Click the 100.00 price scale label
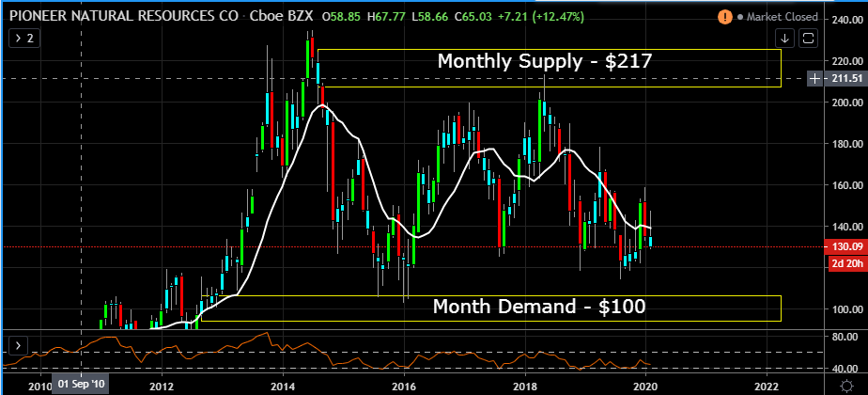The height and width of the screenshot is (395, 868). click(845, 309)
